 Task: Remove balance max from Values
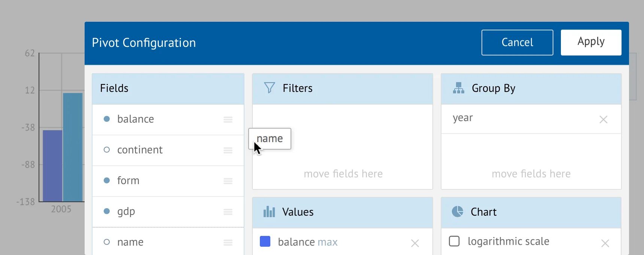414,243
